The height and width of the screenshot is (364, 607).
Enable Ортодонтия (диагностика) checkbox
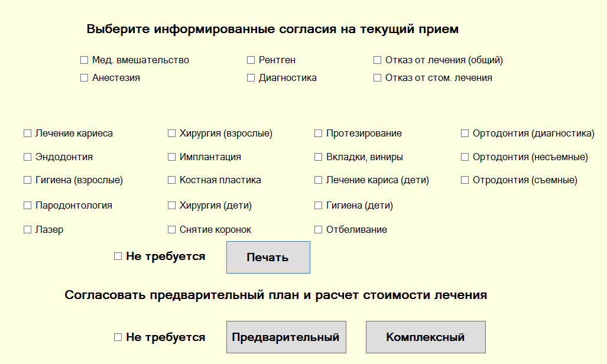pyautogui.click(x=465, y=134)
